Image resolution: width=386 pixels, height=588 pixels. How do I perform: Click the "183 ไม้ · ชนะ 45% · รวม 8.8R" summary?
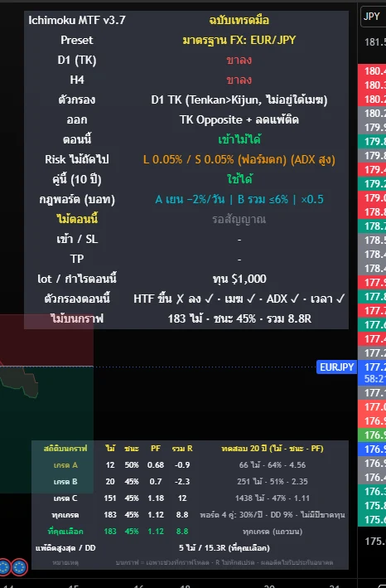point(239,318)
